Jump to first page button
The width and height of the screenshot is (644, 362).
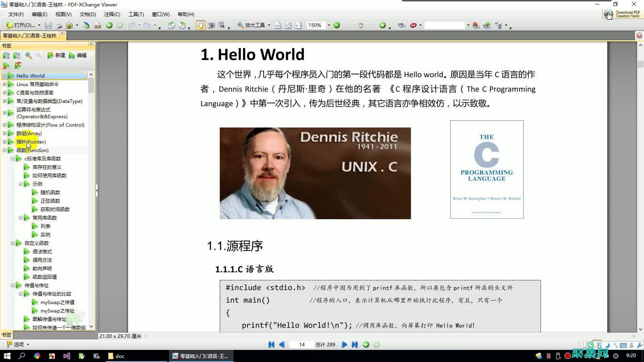(271, 345)
